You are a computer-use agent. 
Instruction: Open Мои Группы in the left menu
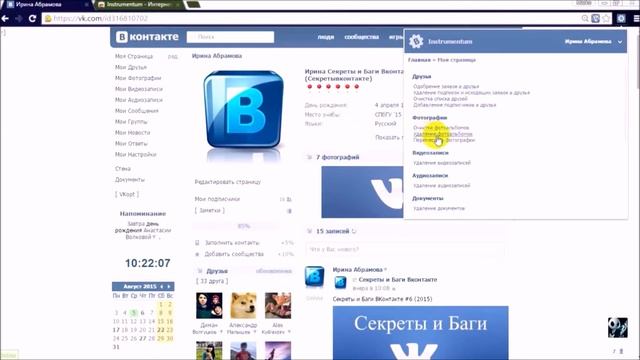(131, 122)
